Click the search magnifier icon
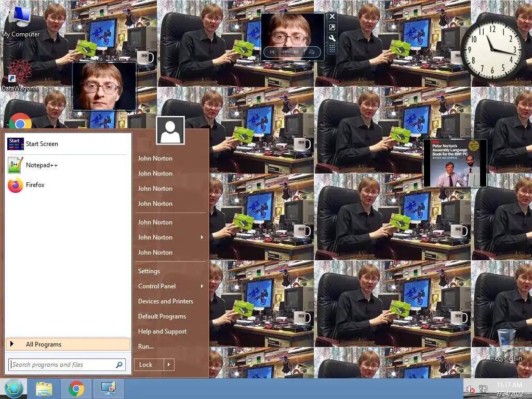 119,365
